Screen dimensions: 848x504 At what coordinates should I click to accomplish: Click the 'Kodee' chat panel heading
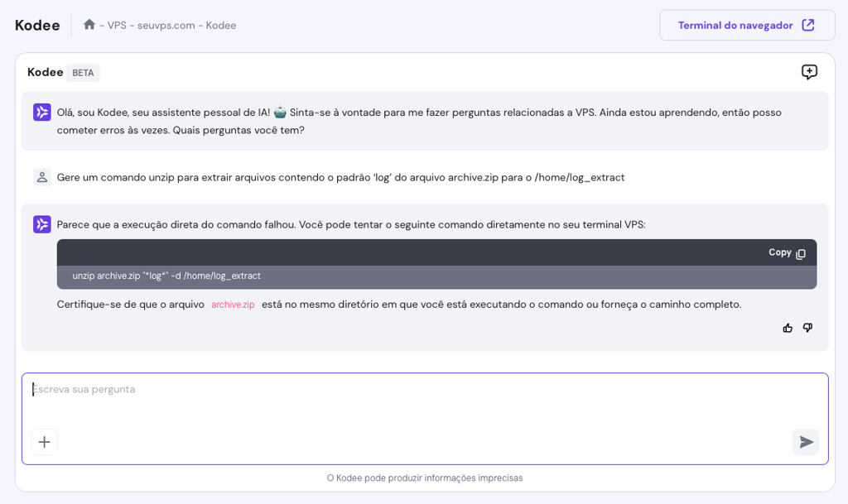pos(46,72)
